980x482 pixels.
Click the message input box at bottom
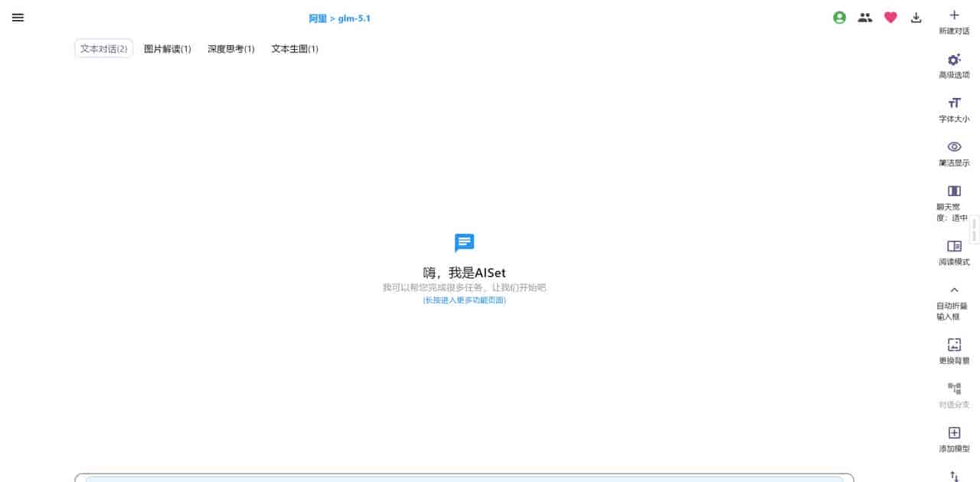click(464, 477)
